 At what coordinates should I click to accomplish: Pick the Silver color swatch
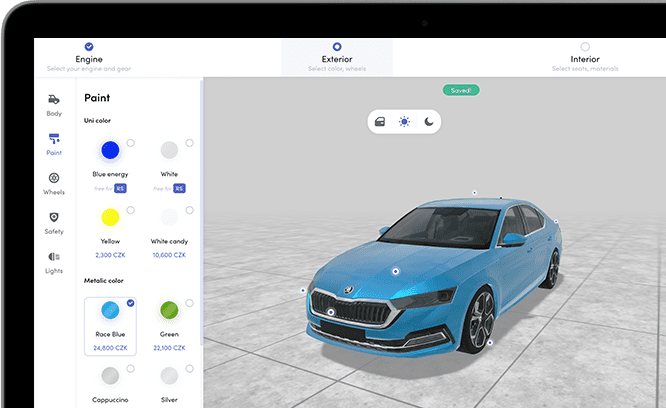click(x=169, y=376)
